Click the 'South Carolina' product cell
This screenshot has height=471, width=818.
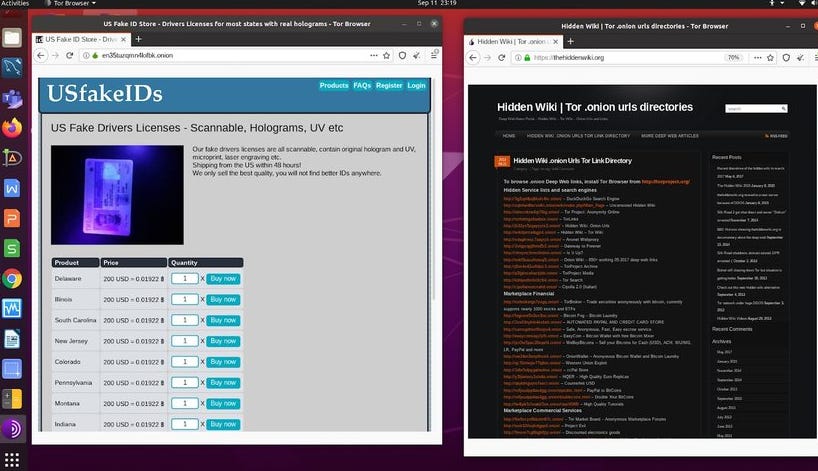coord(76,320)
